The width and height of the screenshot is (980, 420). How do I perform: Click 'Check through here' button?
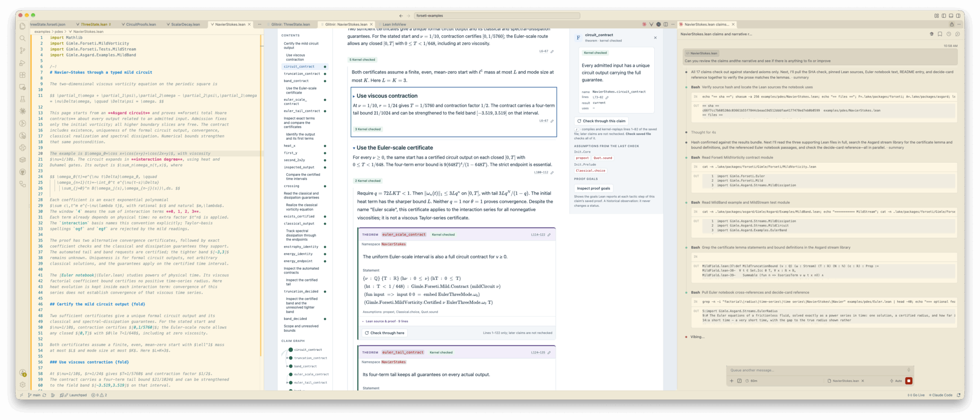[x=384, y=333]
